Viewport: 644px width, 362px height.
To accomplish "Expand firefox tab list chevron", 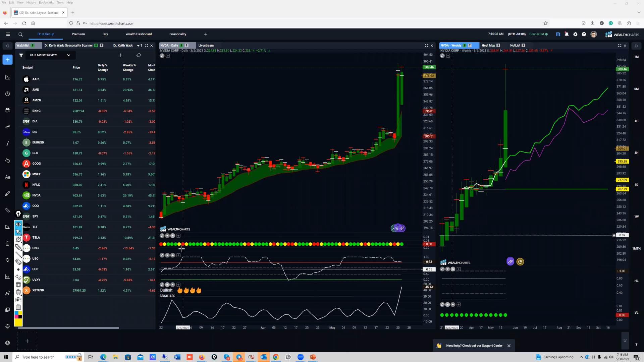I will (639, 13).
